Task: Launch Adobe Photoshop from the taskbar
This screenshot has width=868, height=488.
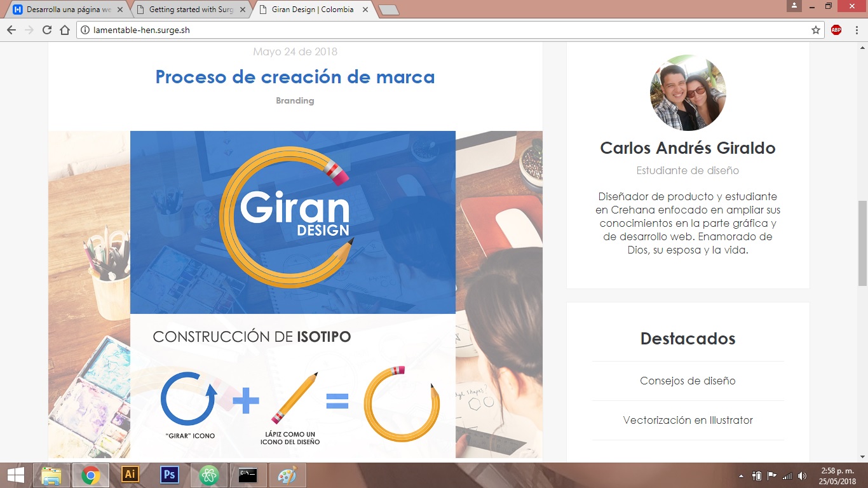Action: point(170,475)
